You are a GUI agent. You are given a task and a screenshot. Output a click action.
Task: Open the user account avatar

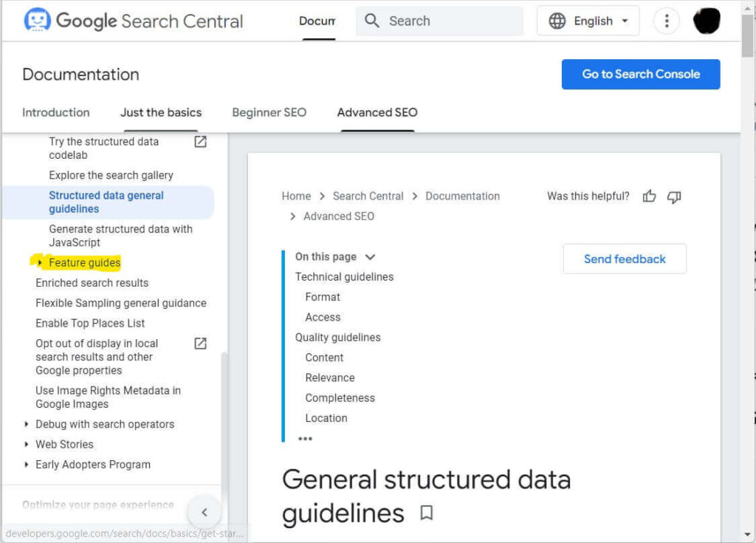pos(707,21)
